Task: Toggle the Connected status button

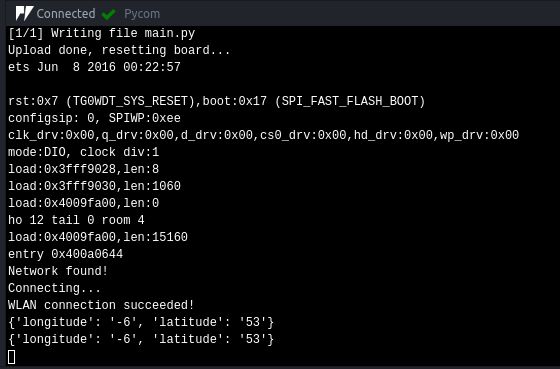Action: (x=66, y=14)
